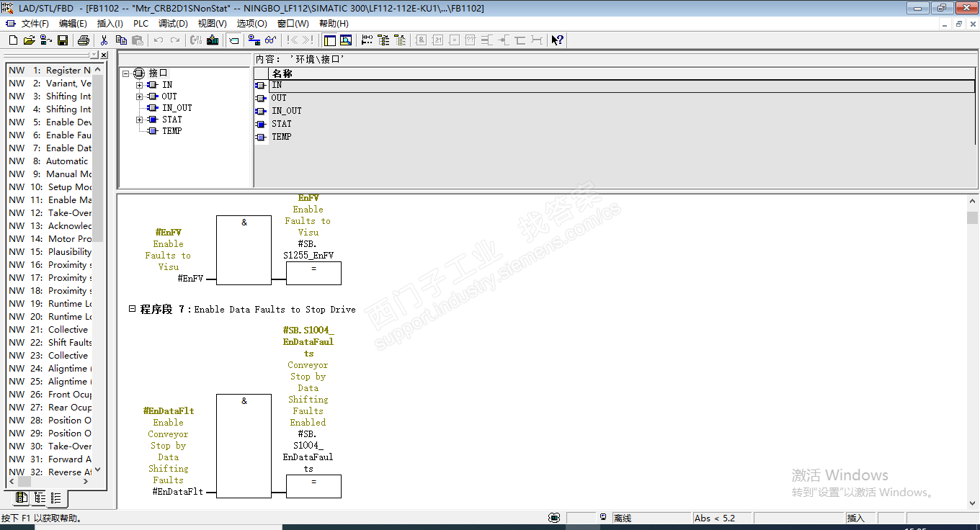This screenshot has height=530, width=980.
Task: Click the network list scroll-down arrow
Action: [x=99, y=470]
